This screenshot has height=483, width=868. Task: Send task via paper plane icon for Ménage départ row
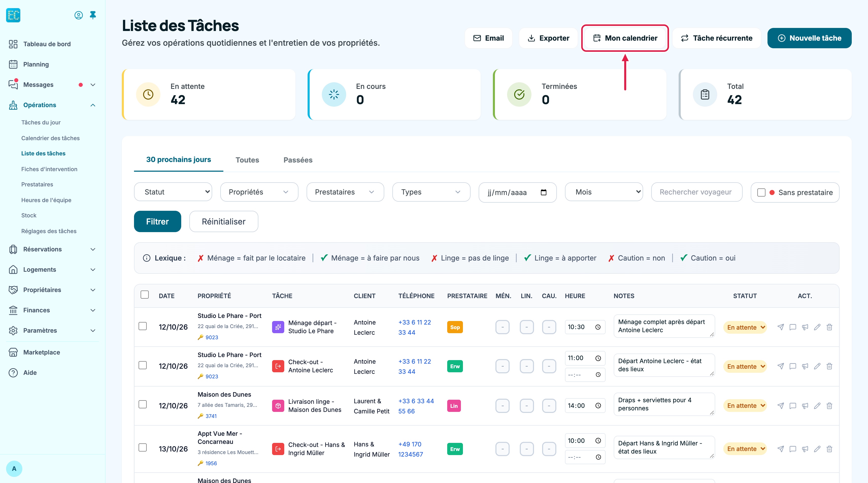[x=780, y=327]
